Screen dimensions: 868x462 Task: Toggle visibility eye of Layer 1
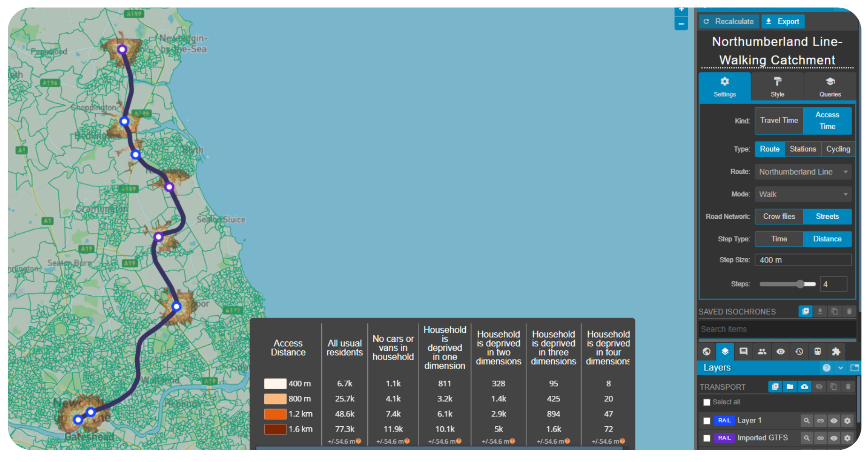click(x=834, y=421)
